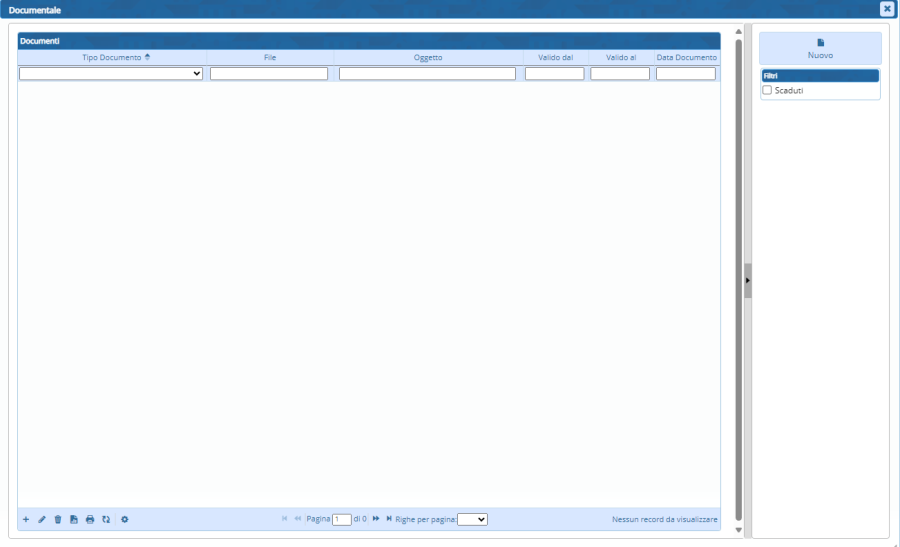The image size is (900, 547).
Task: Click the export document icon in footer
Action: (x=74, y=519)
